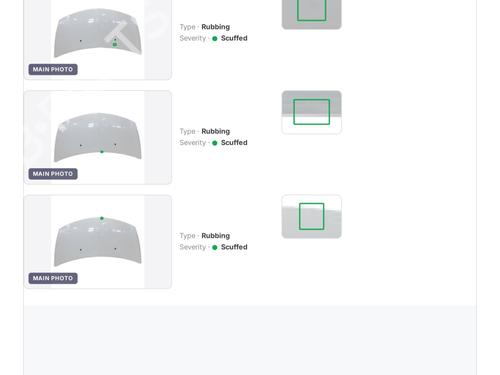
Task: Open the third hood main photo
Action: pyautogui.click(x=98, y=242)
